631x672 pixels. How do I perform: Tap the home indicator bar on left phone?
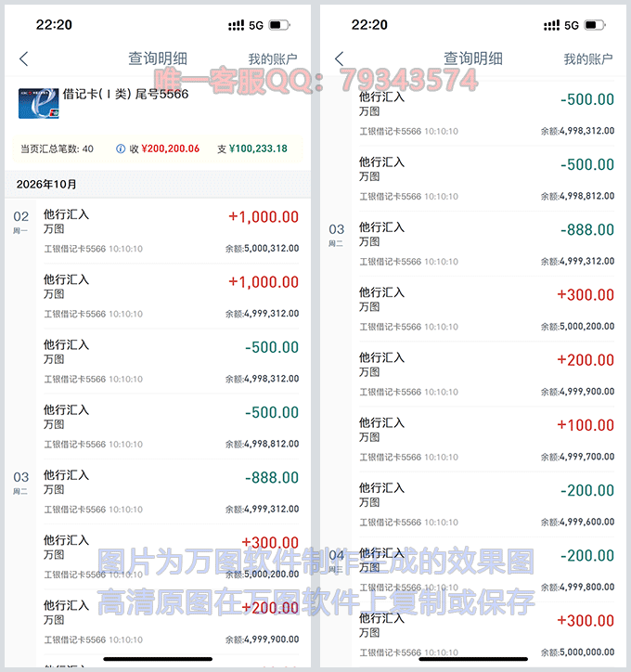(158, 659)
